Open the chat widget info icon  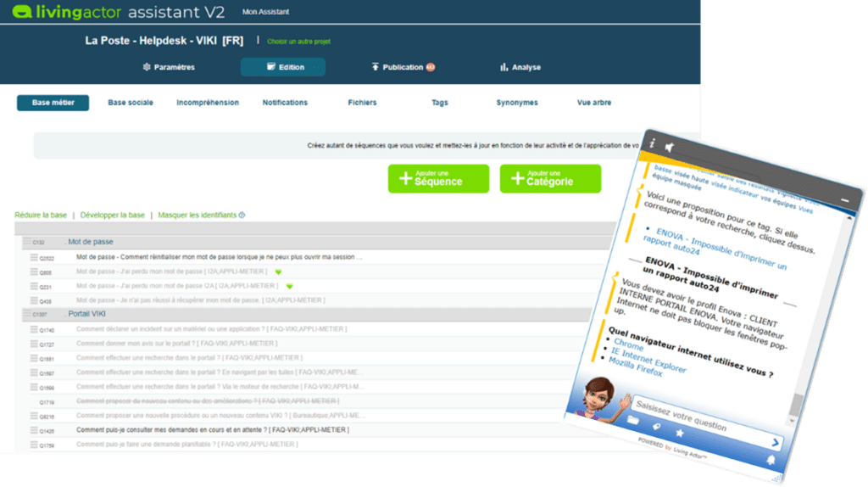coord(652,143)
